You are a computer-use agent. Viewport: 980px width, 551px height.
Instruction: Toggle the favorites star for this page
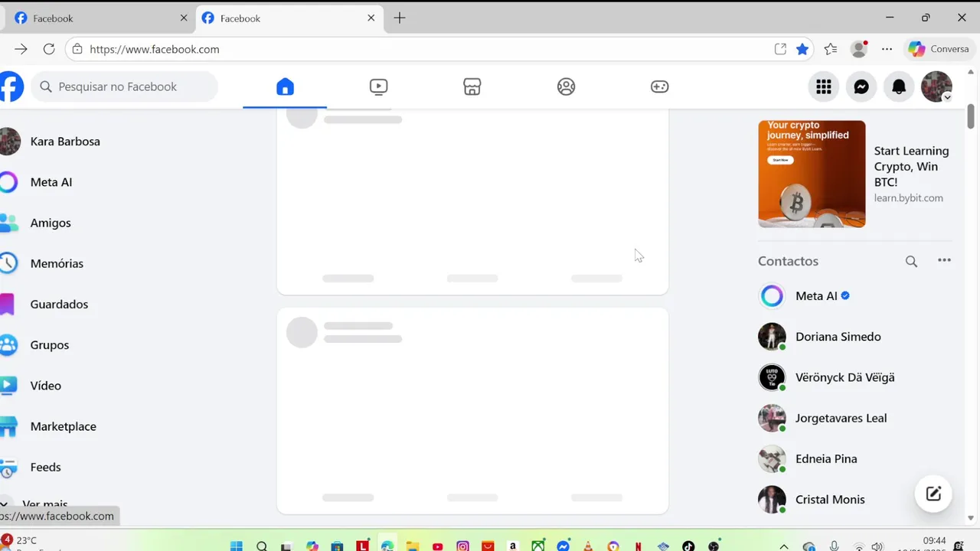802,49
